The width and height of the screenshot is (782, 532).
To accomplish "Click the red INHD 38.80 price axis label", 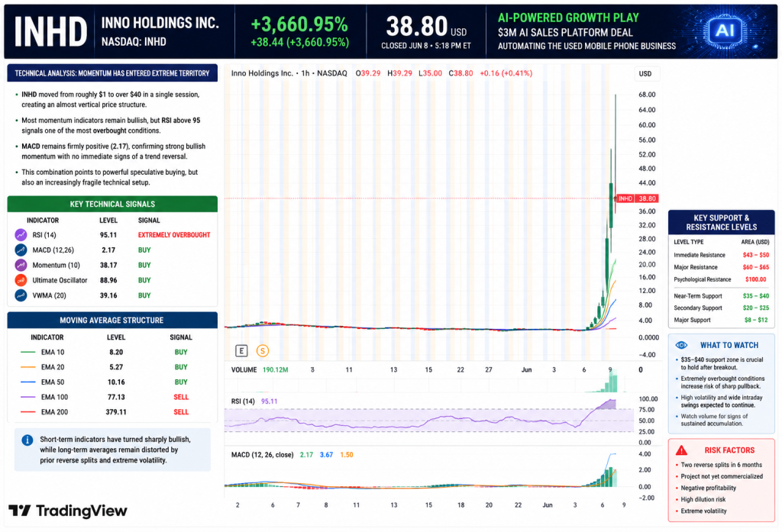I will [x=638, y=198].
